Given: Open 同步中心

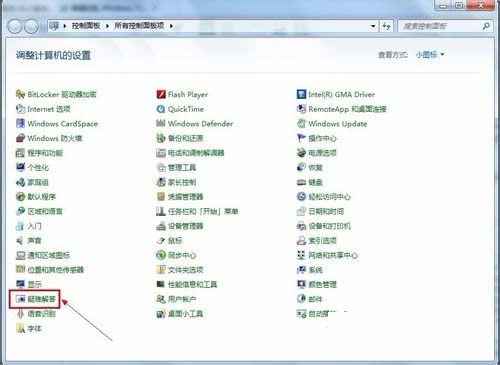Looking at the screenshot, I should point(176,255).
